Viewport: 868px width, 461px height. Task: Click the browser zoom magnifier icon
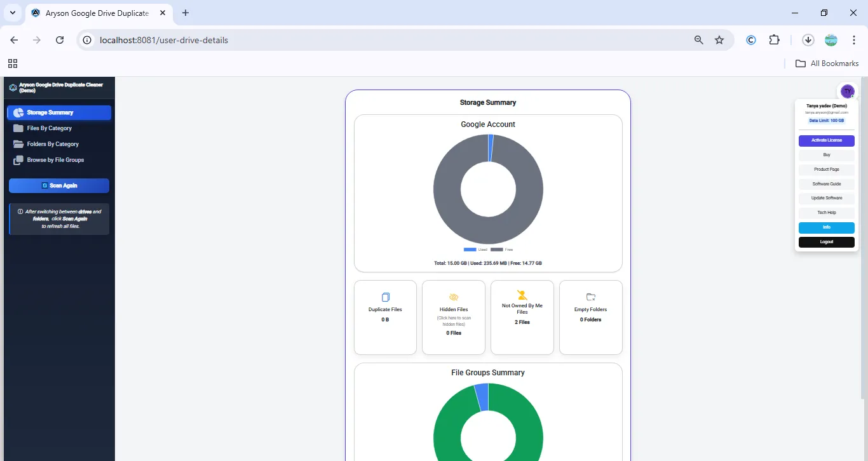tap(699, 40)
